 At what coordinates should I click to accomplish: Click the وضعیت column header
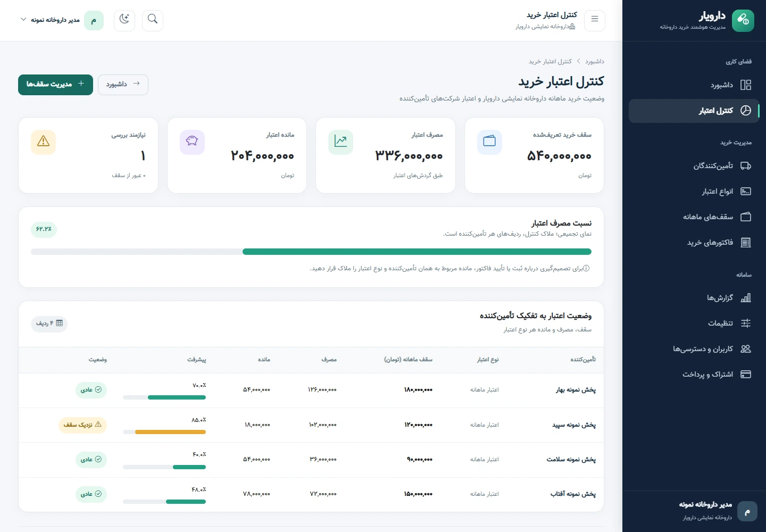pos(98,360)
